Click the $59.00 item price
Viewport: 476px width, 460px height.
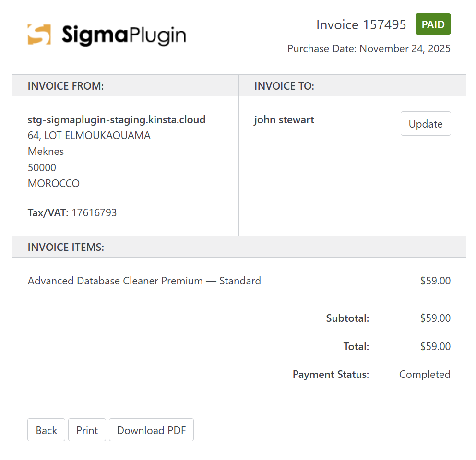pos(435,281)
